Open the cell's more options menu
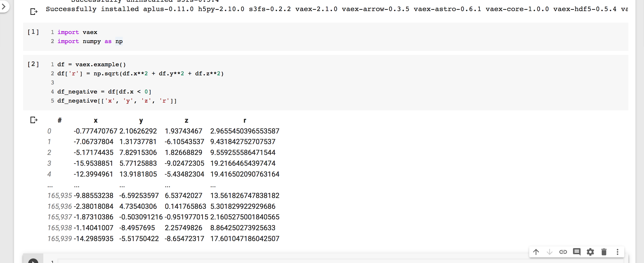Viewport: 644px width, 263px height. pyautogui.click(x=618, y=252)
